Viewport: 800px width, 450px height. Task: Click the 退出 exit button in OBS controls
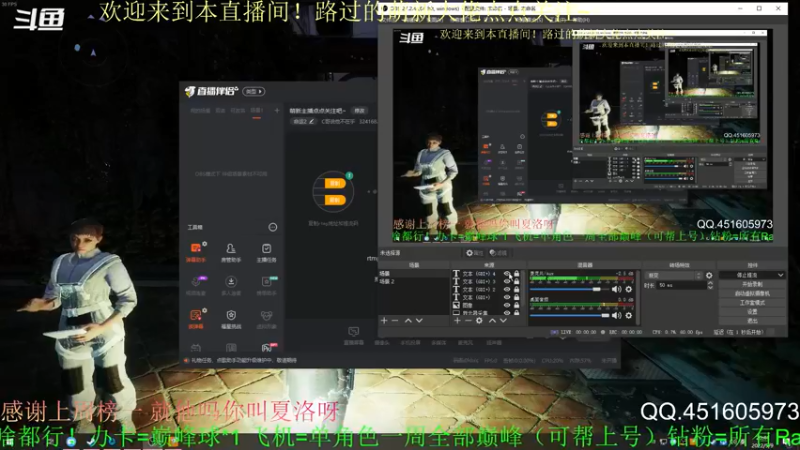(753, 321)
